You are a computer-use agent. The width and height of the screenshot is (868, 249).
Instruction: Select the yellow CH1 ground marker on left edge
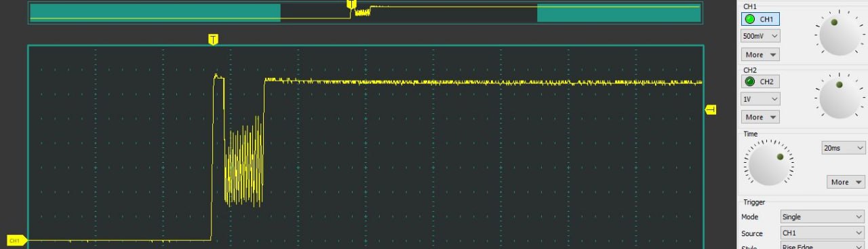pyautogui.click(x=16, y=240)
